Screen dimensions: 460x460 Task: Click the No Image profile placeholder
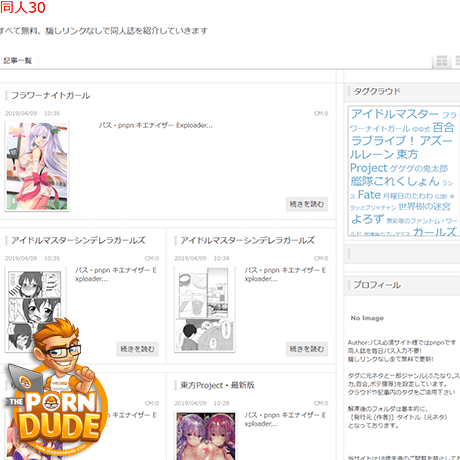point(367,318)
